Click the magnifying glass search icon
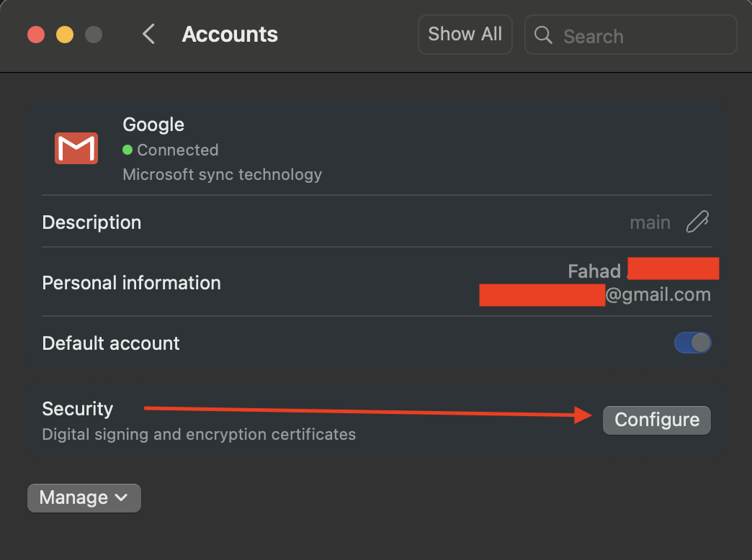752x560 pixels. (544, 35)
